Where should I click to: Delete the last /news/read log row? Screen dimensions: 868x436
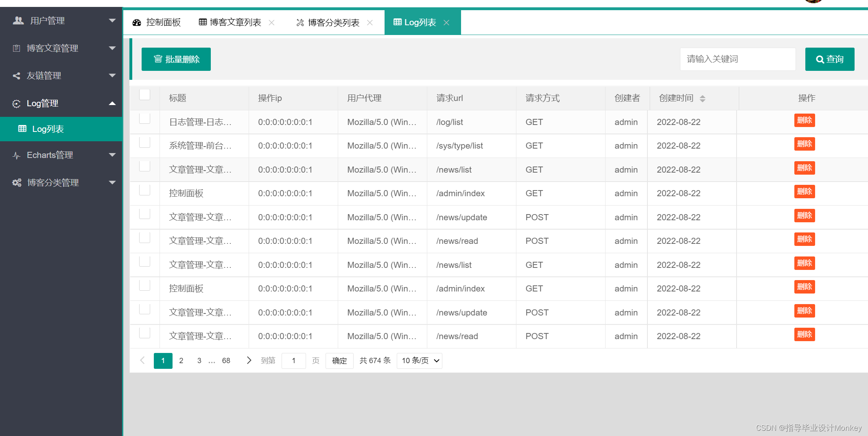pyautogui.click(x=805, y=335)
